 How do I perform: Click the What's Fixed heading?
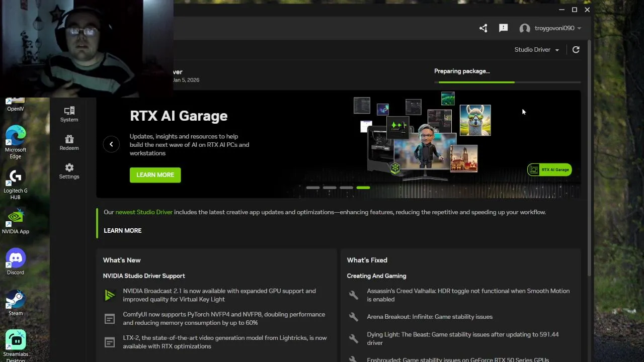click(x=367, y=260)
